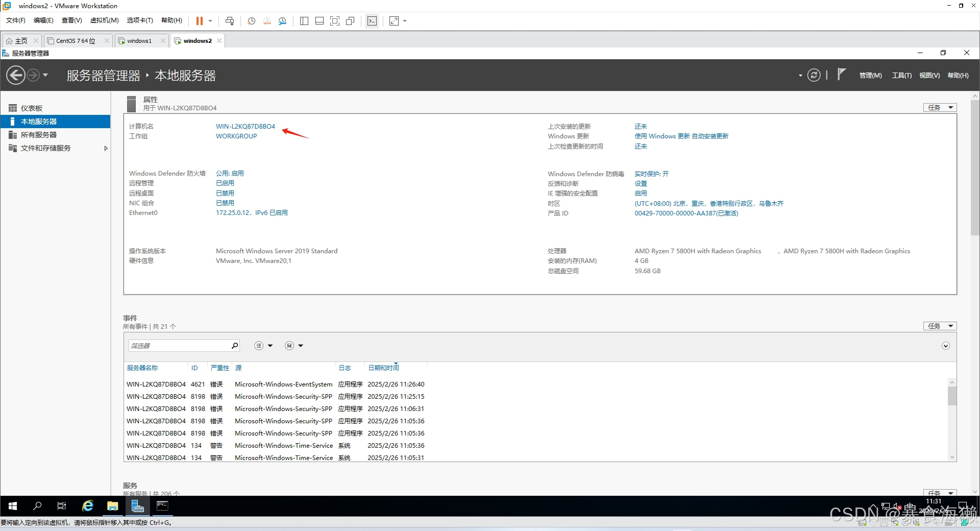Viewport: 980px width, 531px height.
Task: Open the 帮助(H) menu in Server Manager
Action: (958, 76)
